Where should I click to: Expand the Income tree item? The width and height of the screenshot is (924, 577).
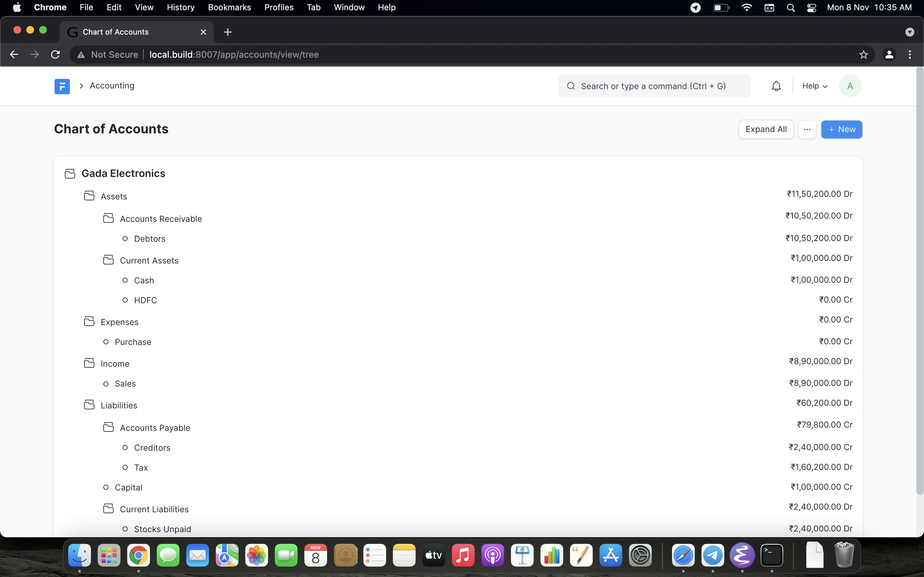tap(89, 364)
